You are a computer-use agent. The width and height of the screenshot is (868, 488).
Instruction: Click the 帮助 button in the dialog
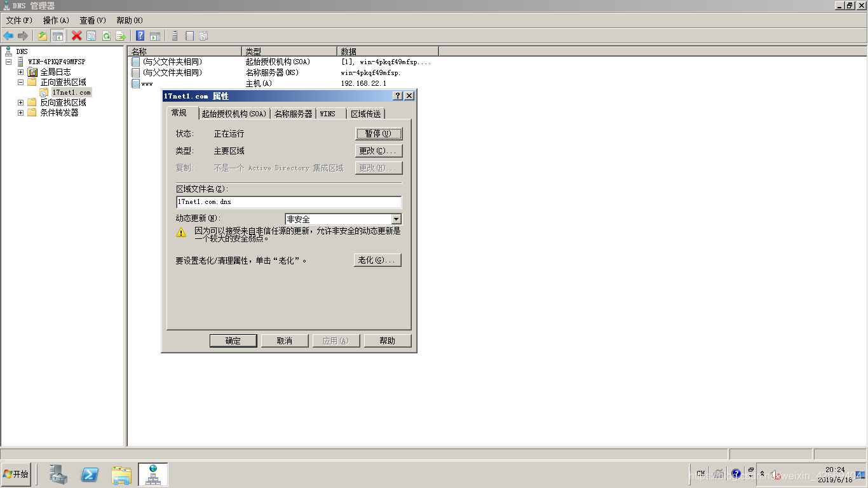point(388,341)
